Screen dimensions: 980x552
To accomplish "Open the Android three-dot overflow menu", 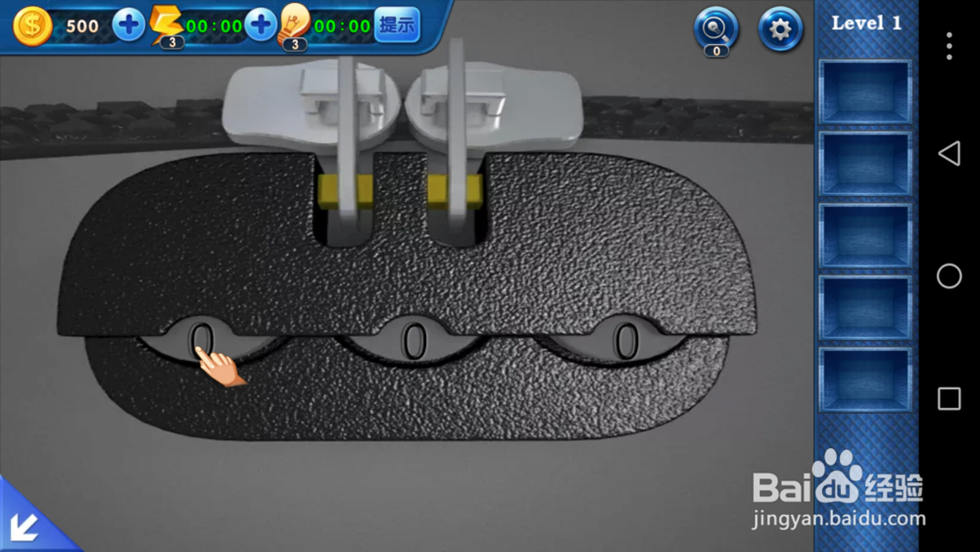I will click(949, 46).
